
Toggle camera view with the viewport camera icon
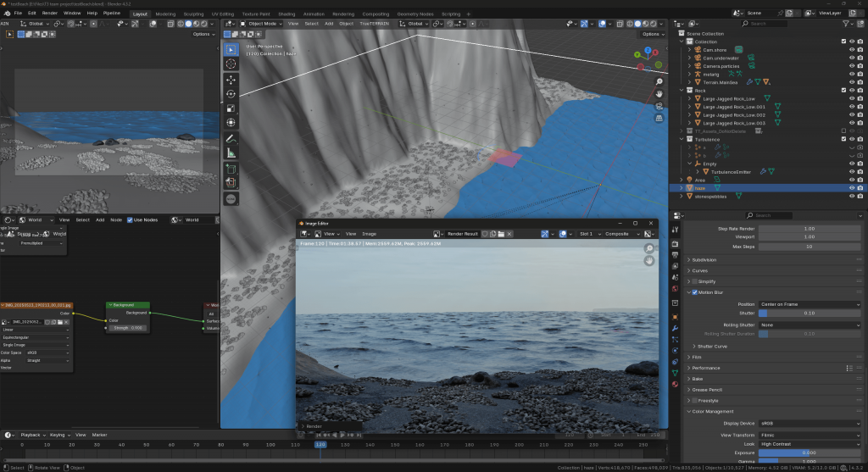coord(659,106)
